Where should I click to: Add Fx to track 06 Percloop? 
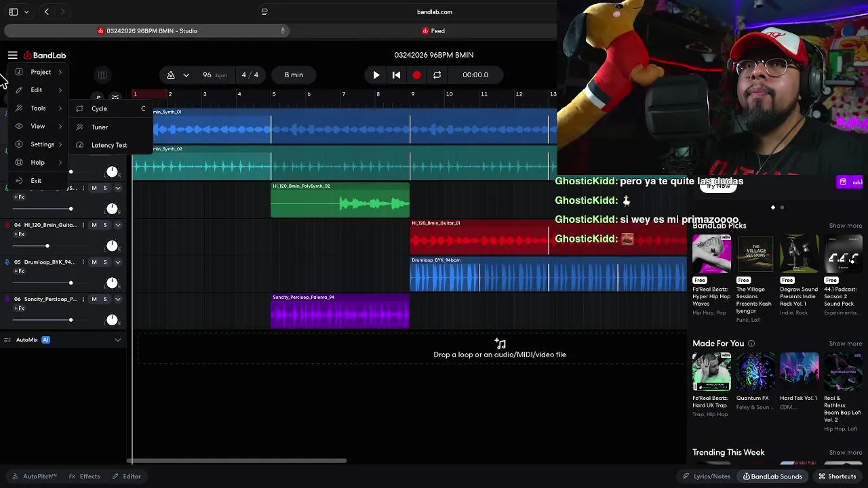[x=19, y=308]
